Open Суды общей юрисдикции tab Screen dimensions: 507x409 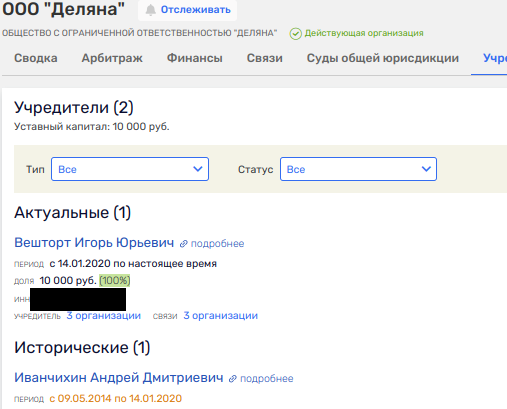(383, 58)
